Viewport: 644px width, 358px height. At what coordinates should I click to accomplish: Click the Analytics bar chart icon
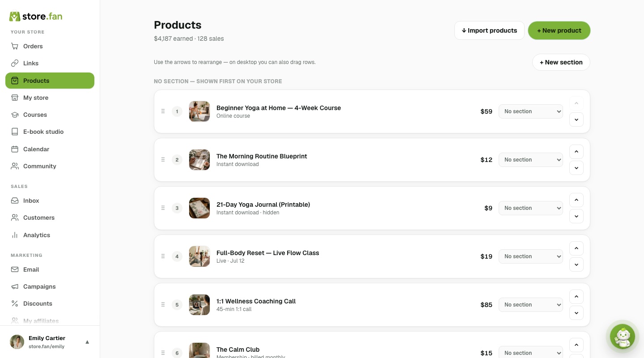(x=15, y=235)
